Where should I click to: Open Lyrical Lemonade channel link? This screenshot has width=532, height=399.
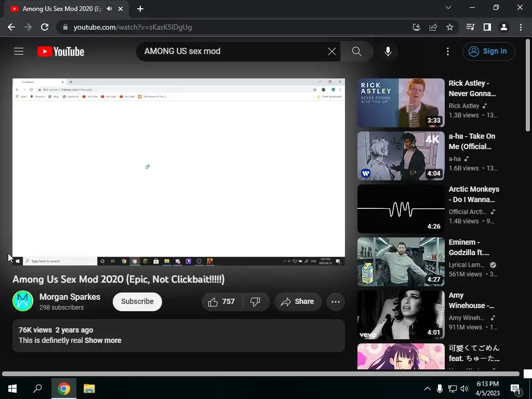pos(466,265)
